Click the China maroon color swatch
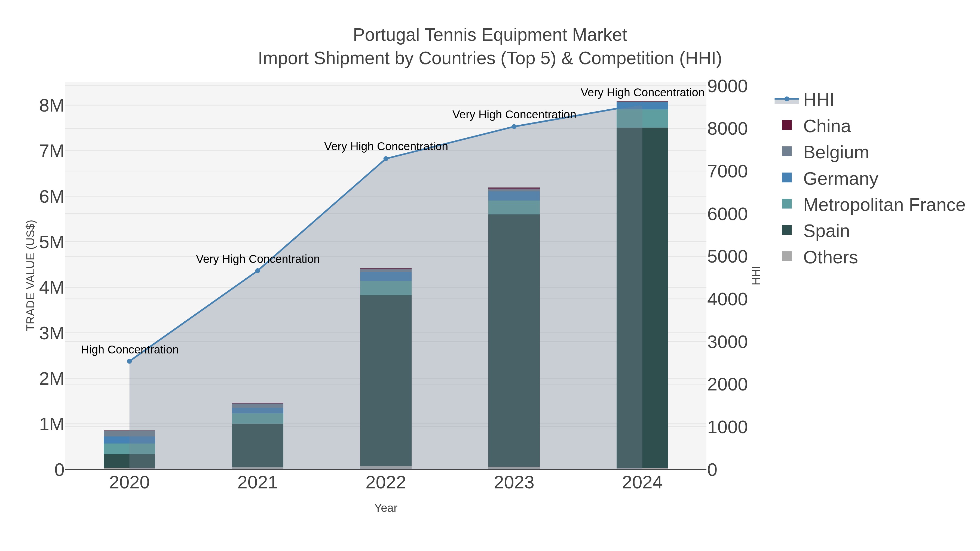 pos(787,125)
